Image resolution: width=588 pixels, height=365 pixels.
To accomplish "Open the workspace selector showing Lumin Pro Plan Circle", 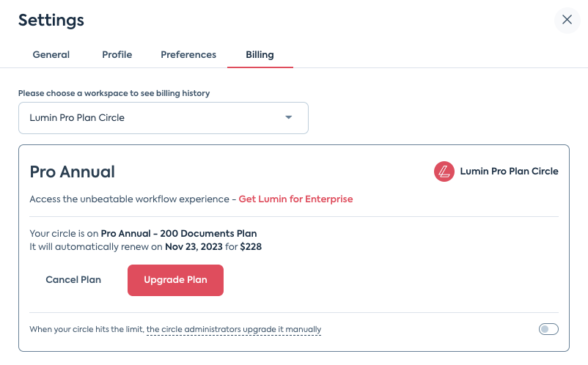I will 163,118.
